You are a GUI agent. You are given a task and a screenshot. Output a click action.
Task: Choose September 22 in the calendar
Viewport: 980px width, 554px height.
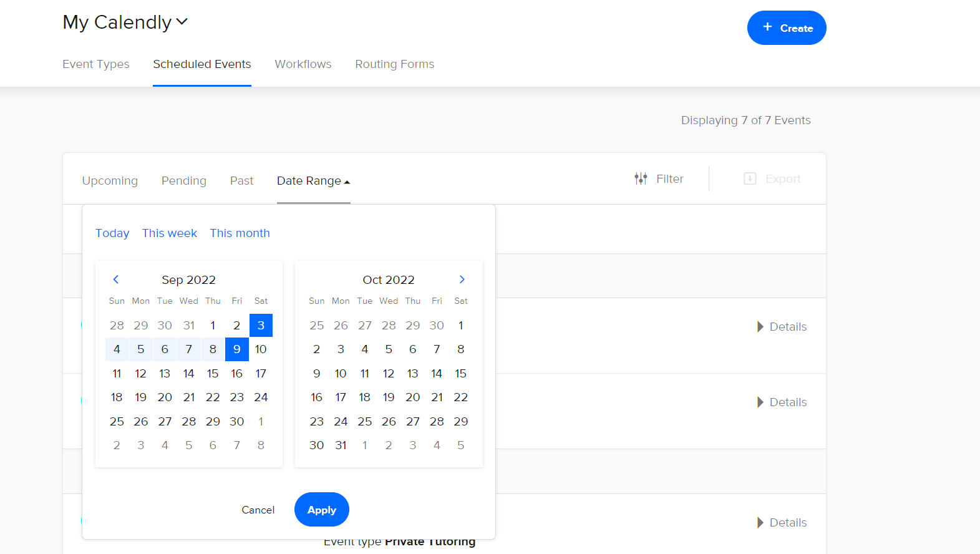213,397
